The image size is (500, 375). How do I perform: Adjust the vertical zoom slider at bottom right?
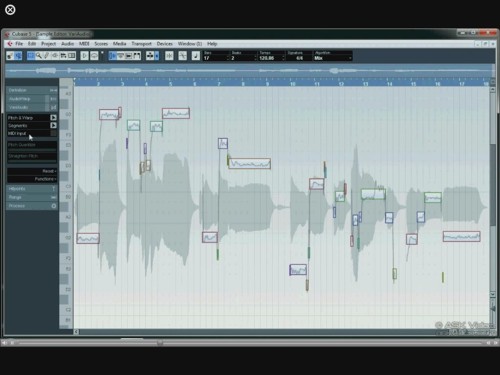tap(493, 308)
